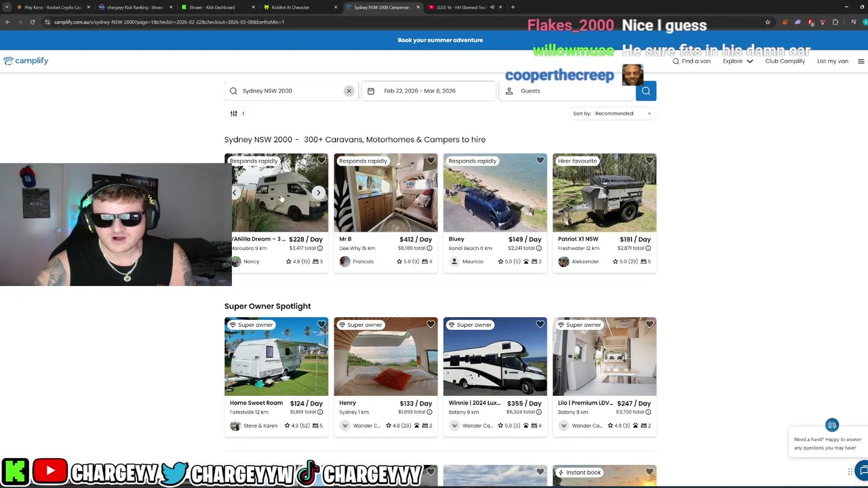
Task: Click host Francois avatar
Action: point(345,262)
